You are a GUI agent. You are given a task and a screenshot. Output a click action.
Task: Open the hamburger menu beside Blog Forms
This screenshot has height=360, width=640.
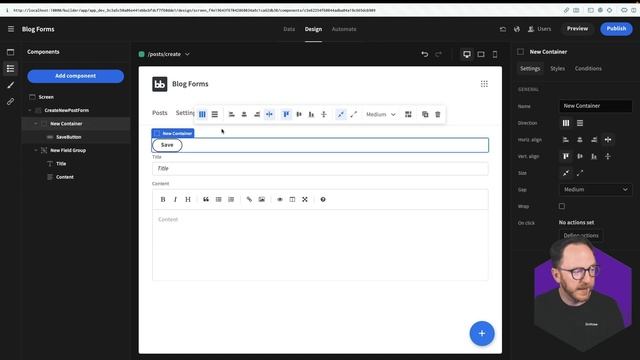(11, 29)
